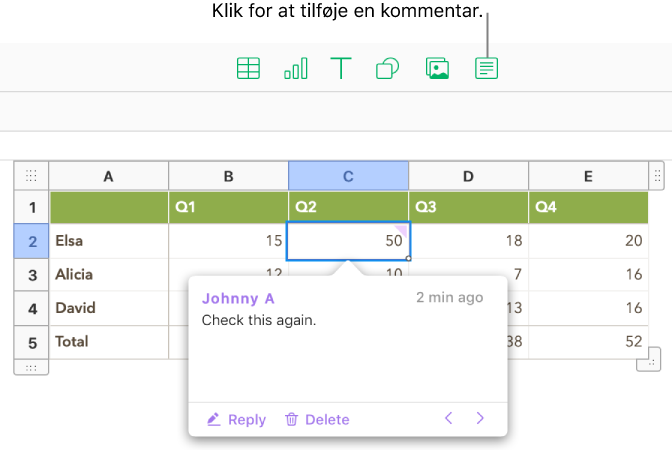This screenshot has height=450, width=672.
Task: Click the table handle at top-left corner
Action: pos(31,176)
